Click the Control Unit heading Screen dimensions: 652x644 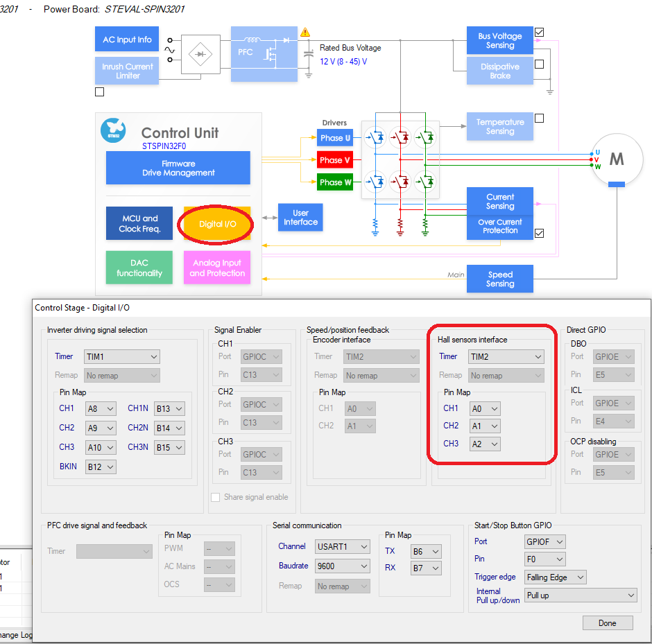[x=180, y=133]
